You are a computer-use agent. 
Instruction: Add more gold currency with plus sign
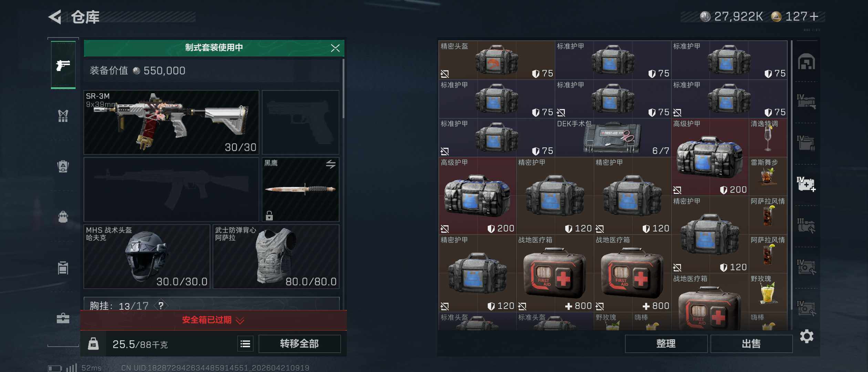814,17
